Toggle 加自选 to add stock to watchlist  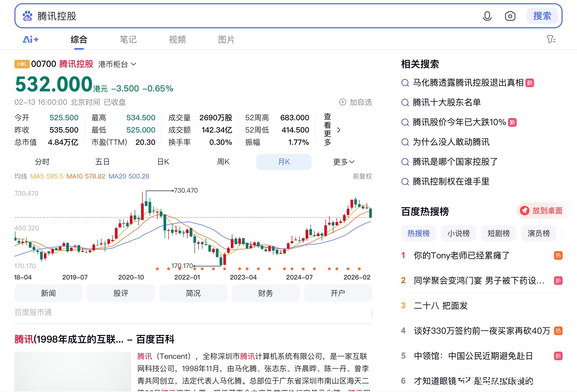[x=356, y=102]
